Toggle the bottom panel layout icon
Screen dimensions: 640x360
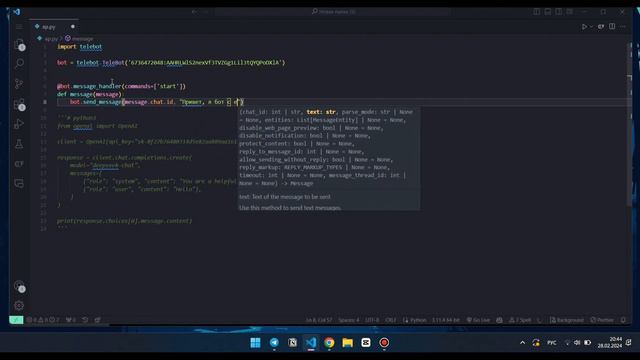(548, 12)
